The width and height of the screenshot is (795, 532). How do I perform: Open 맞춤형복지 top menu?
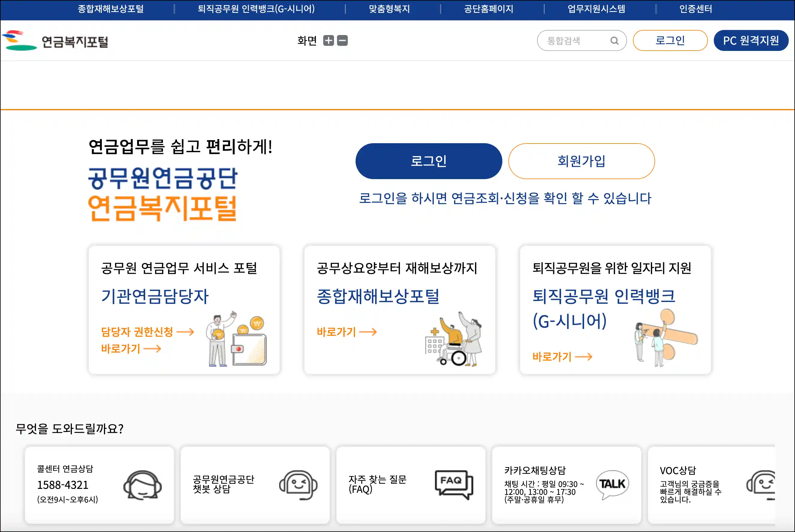click(x=389, y=9)
